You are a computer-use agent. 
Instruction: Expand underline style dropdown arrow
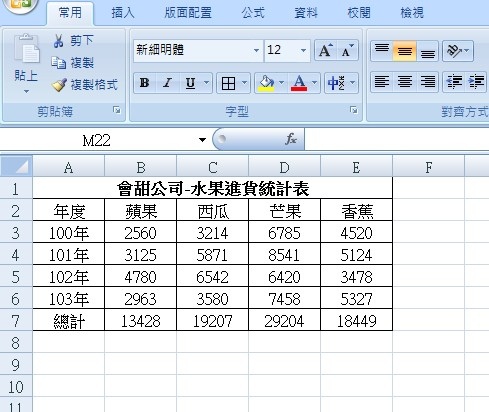coord(206,83)
